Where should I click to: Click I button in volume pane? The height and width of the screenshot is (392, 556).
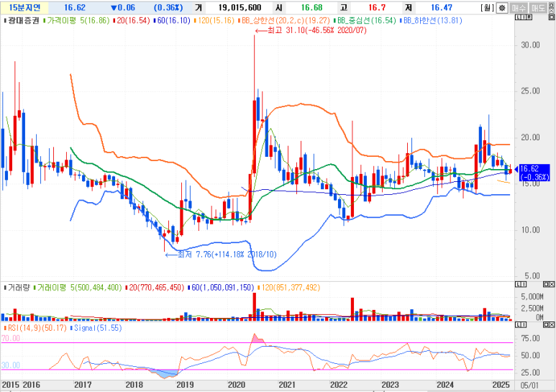click(523, 285)
